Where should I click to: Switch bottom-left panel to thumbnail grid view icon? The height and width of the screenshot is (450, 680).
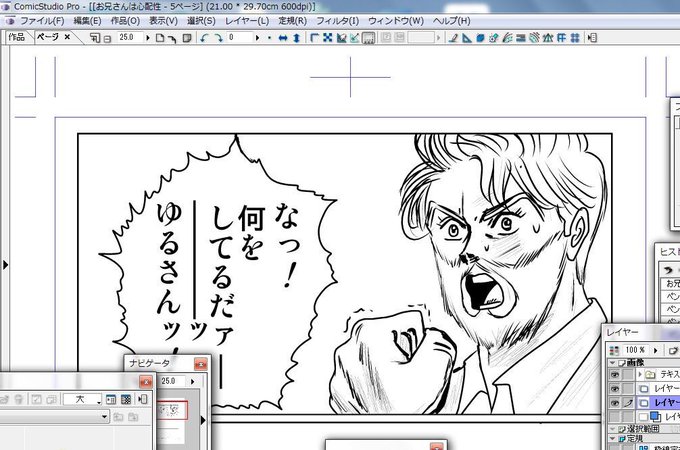tap(126, 399)
